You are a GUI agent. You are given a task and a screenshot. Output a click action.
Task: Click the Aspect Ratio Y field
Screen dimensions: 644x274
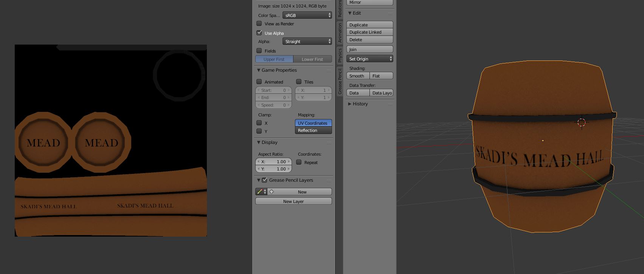[x=273, y=169]
